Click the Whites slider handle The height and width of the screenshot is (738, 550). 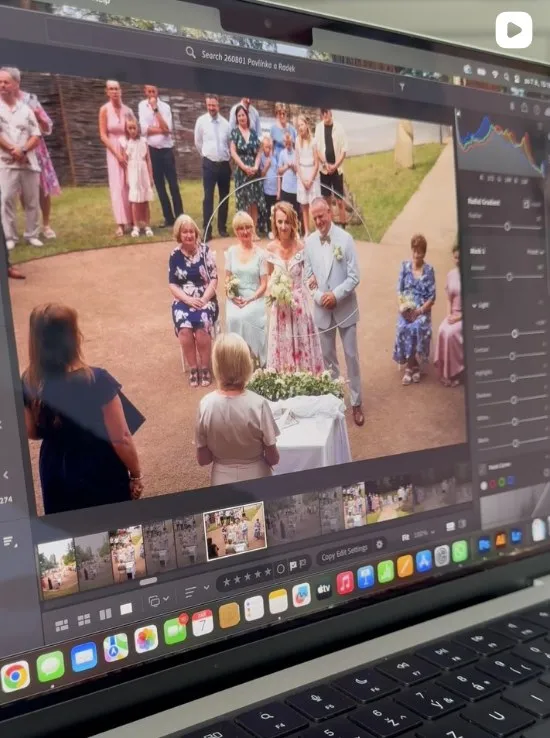[515, 422]
